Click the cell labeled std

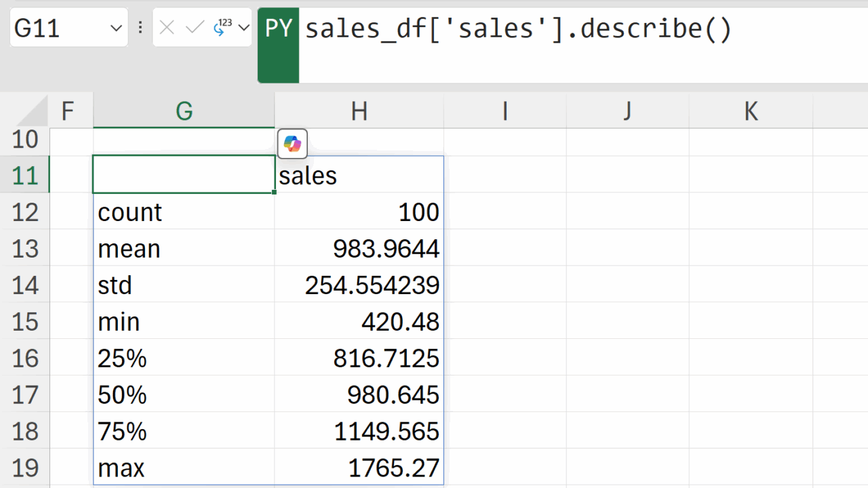(x=184, y=285)
